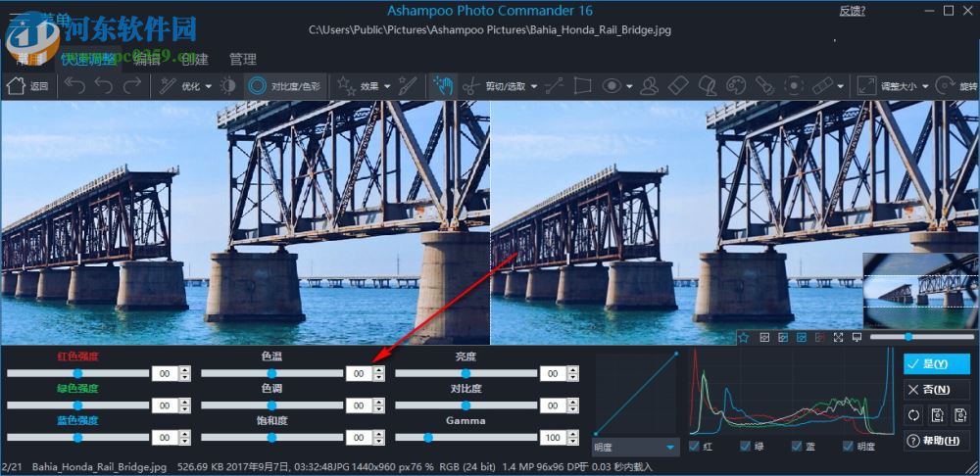Click the undo-all double arrow icon
980x476 pixels.
74,86
